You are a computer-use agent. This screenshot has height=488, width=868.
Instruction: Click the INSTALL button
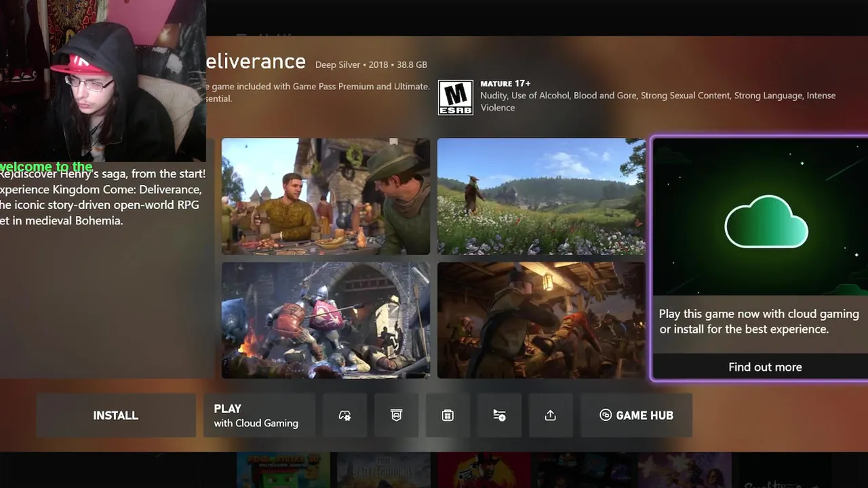116,415
